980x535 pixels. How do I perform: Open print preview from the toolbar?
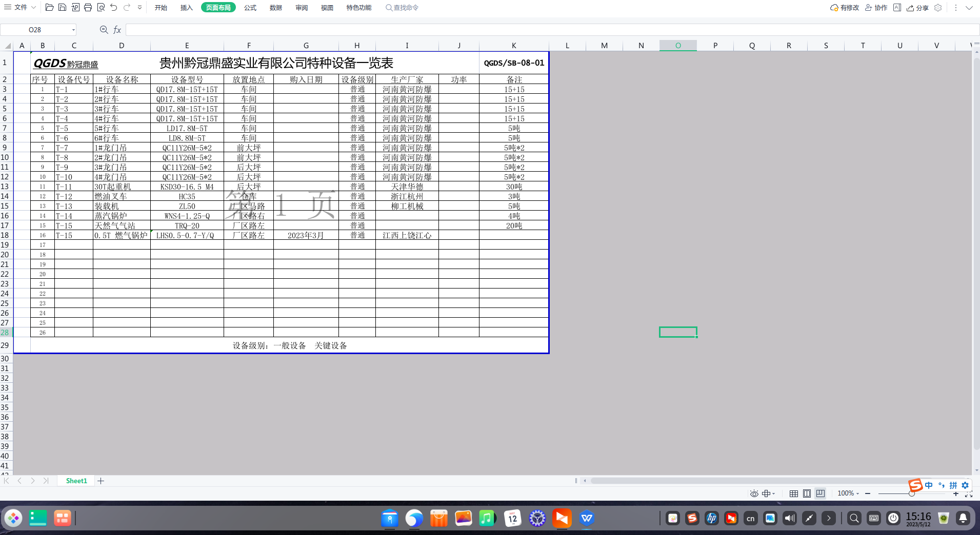[x=101, y=7]
